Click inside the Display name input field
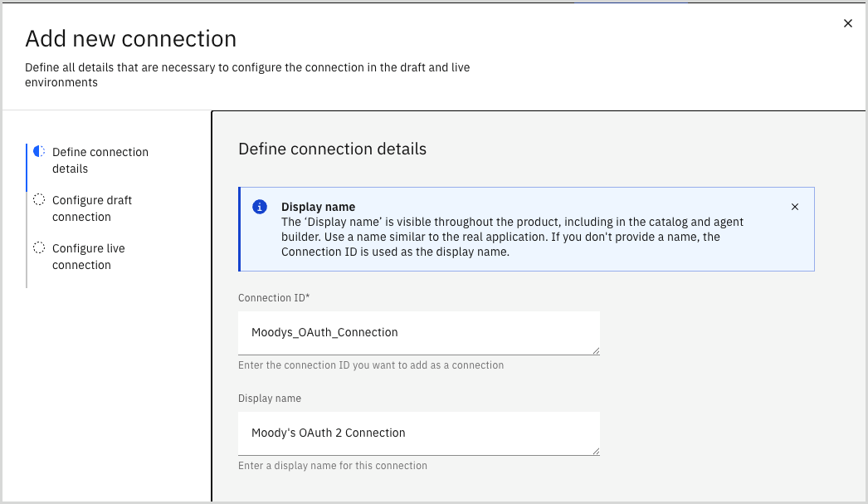The width and height of the screenshot is (868, 504). point(419,433)
